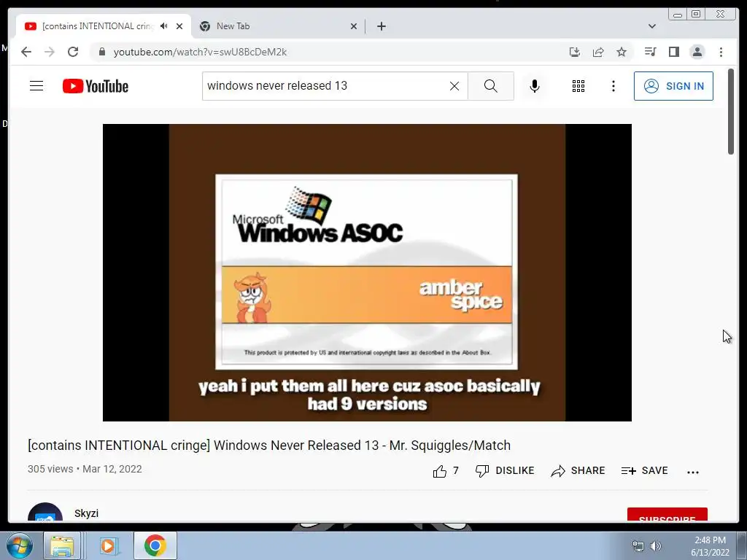Bookmark this page with the star
747x560 pixels.
(x=622, y=52)
